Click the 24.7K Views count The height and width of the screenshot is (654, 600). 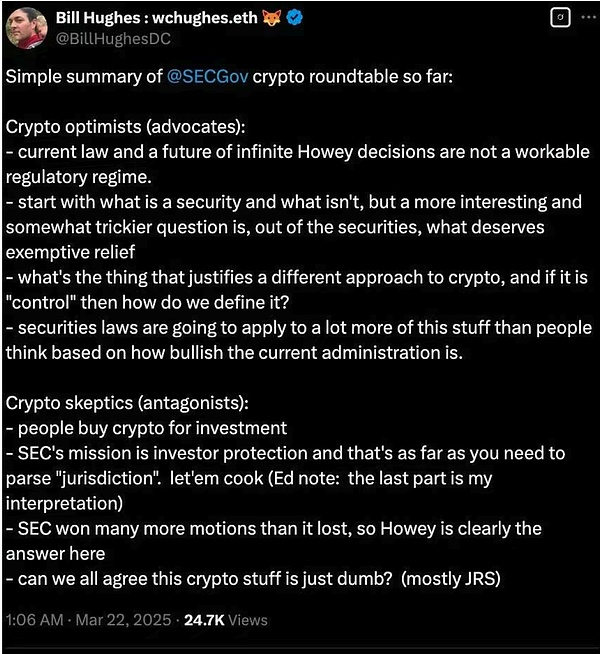(x=223, y=620)
